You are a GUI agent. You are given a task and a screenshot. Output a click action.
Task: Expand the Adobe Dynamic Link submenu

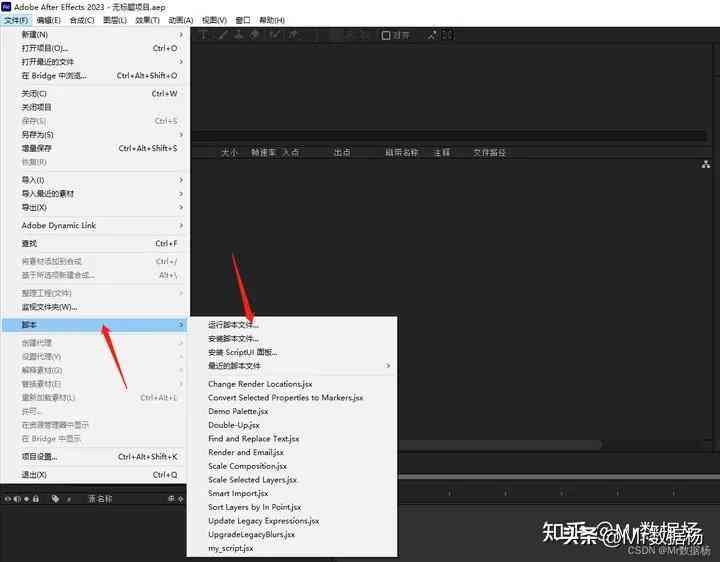point(95,225)
